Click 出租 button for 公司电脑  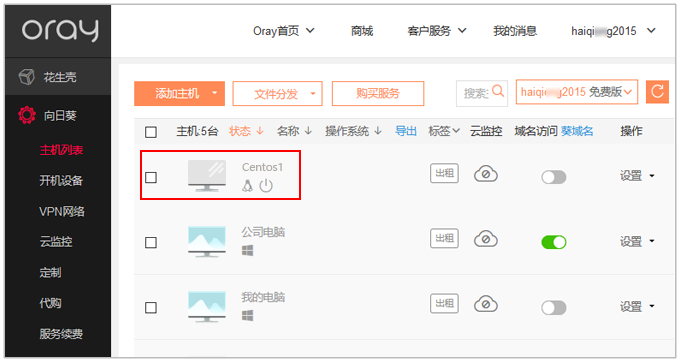[444, 238]
